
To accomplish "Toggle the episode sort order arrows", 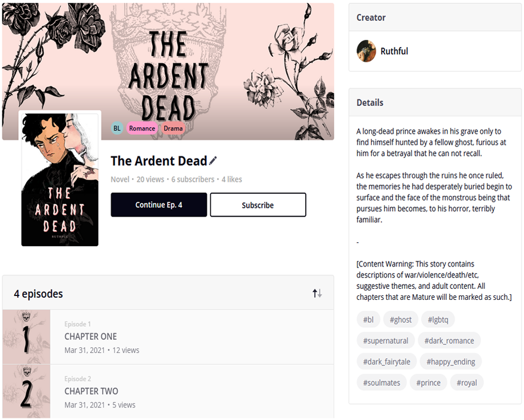I will pos(317,293).
